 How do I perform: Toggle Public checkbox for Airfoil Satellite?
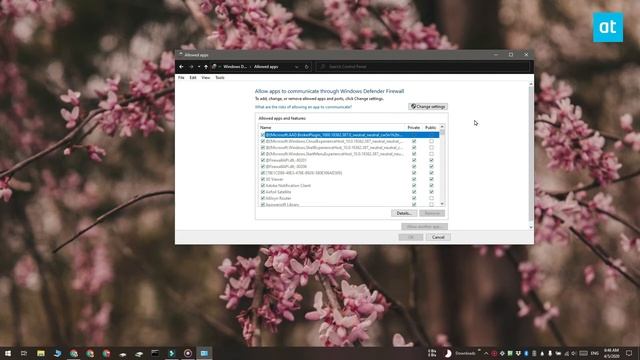pyautogui.click(x=431, y=192)
